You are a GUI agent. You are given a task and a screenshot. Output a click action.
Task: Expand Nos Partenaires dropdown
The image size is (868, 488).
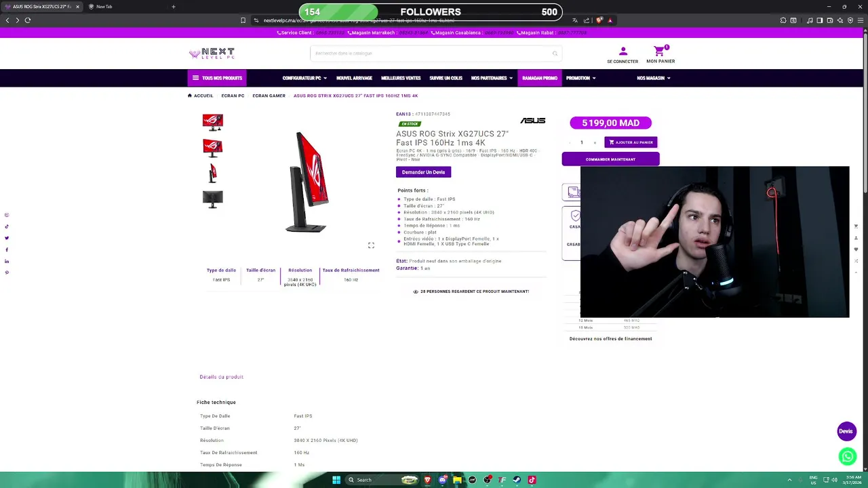click(x=492, y=78)
